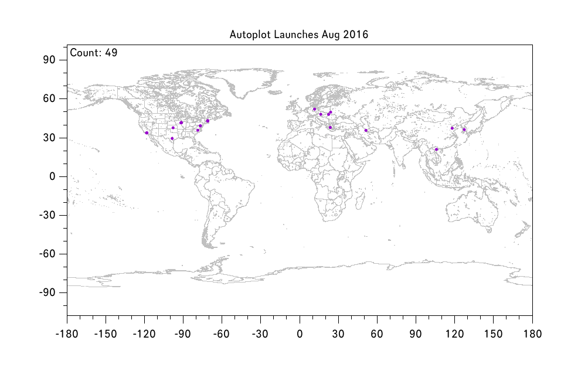Select the purple launch point in Greece
588x371 pixels.
pyautogui.click(x=331, y=127)
